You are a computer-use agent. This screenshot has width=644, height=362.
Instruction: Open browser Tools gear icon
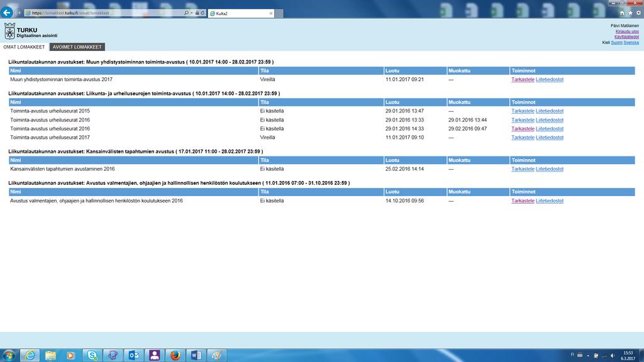click(639, 13)
